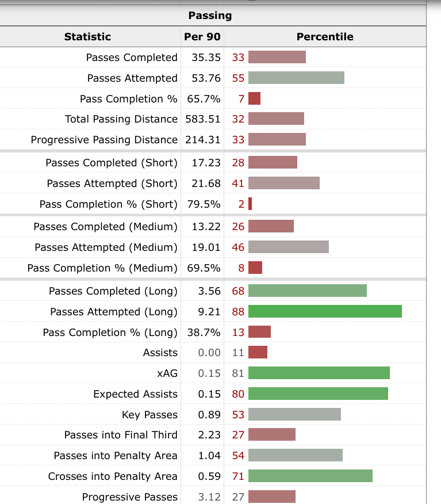The image size is (441, 504).
Task: Select the Passing table title
Action: [x=210, y=16]
